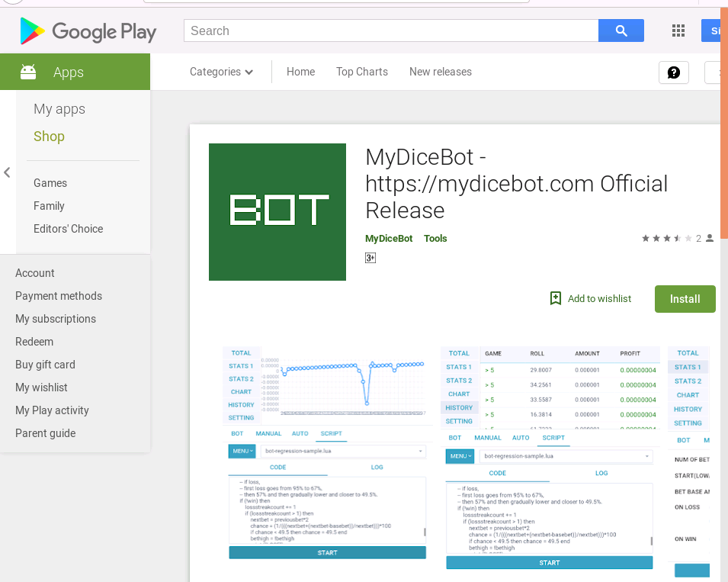728x582 pixels.
Task: Open second screenshot with history table
Action: coord(550,458)
